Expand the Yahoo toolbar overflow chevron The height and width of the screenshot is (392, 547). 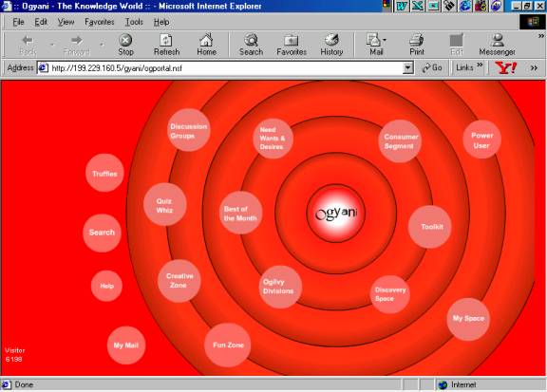(x=534, y=67)
